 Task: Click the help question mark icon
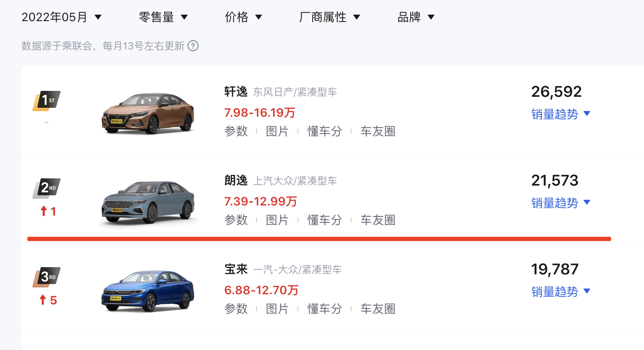click(193, 46)
